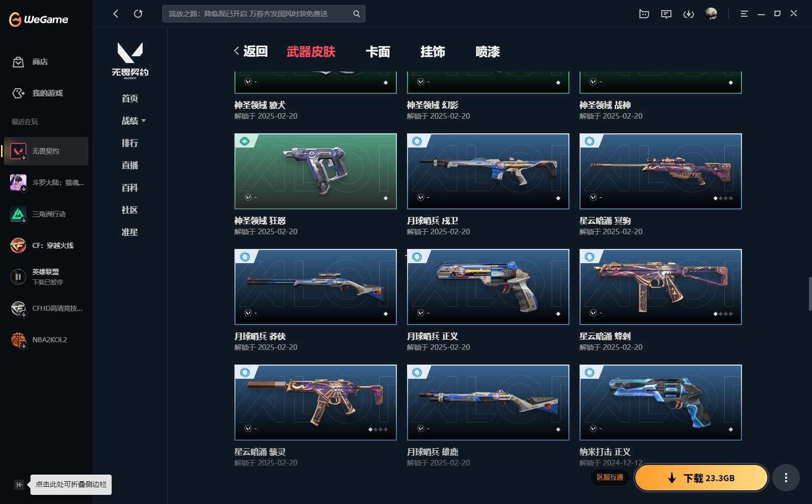This screenshot has width=812, height=504.
Task: Open the folder icon in top bar
Action: pos(644,14)
